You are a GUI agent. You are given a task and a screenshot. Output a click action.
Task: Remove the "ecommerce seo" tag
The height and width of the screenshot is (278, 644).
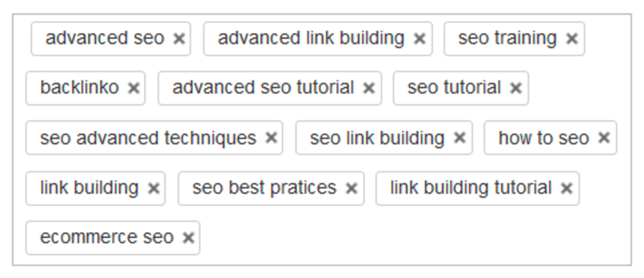[188, 238]
